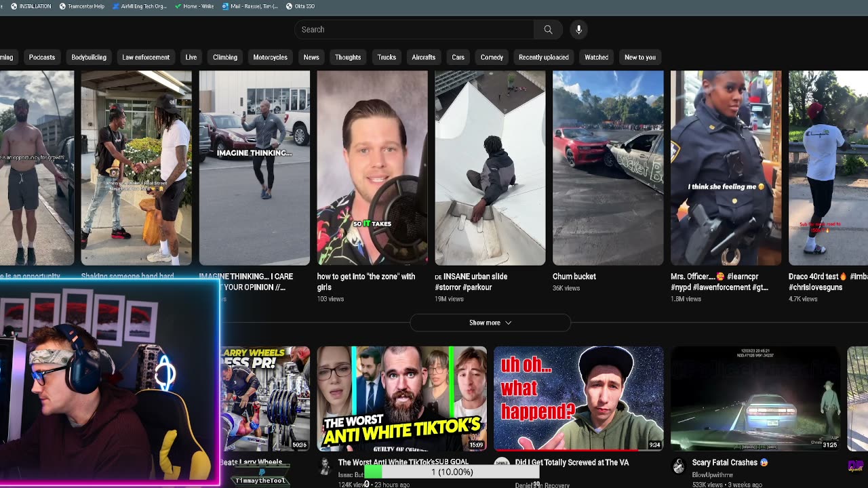The height and width of the screenshot is (488, 868).
Task: Open the Mail - Roessel, Tim bookmark
Action: click(250, 6)
